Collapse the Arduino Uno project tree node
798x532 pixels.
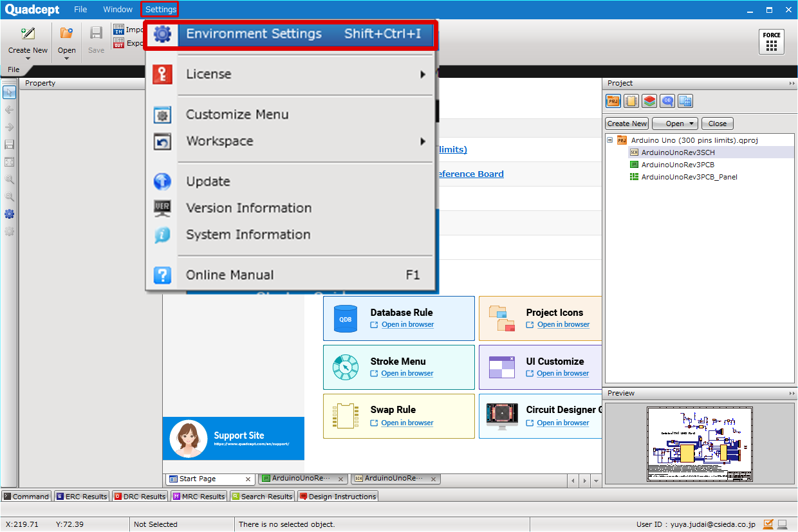tap(610, 140)
